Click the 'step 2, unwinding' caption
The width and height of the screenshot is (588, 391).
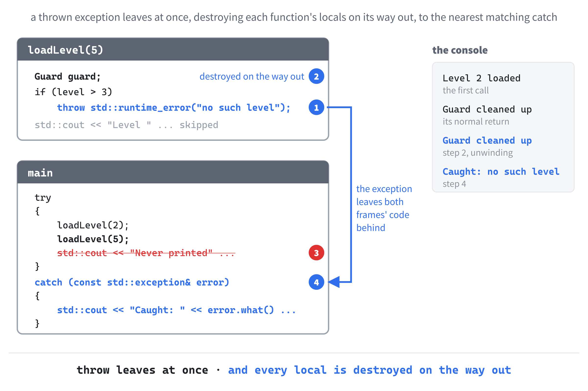click(x=478, y=153)
